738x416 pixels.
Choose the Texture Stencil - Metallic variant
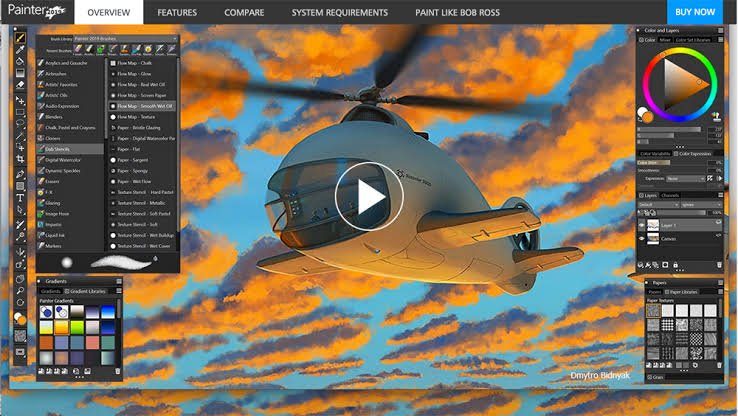click(142, 203)
